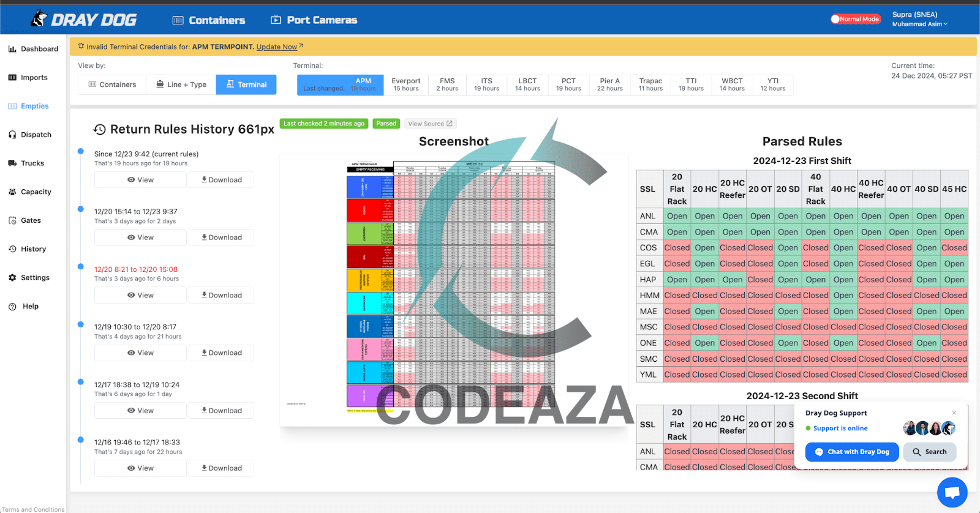Switch view to Containers
The width and height of the screenshot is (980, 513).
112,84
